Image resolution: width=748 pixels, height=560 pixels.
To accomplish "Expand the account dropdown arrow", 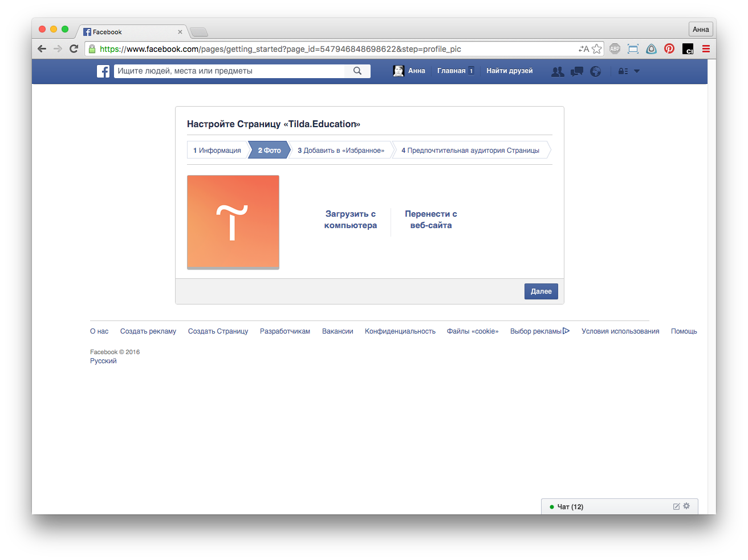I will click(637, 71).
